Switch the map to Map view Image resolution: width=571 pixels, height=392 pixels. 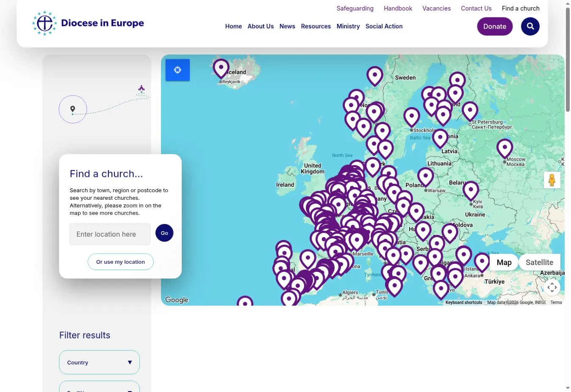tap(504, 262)
